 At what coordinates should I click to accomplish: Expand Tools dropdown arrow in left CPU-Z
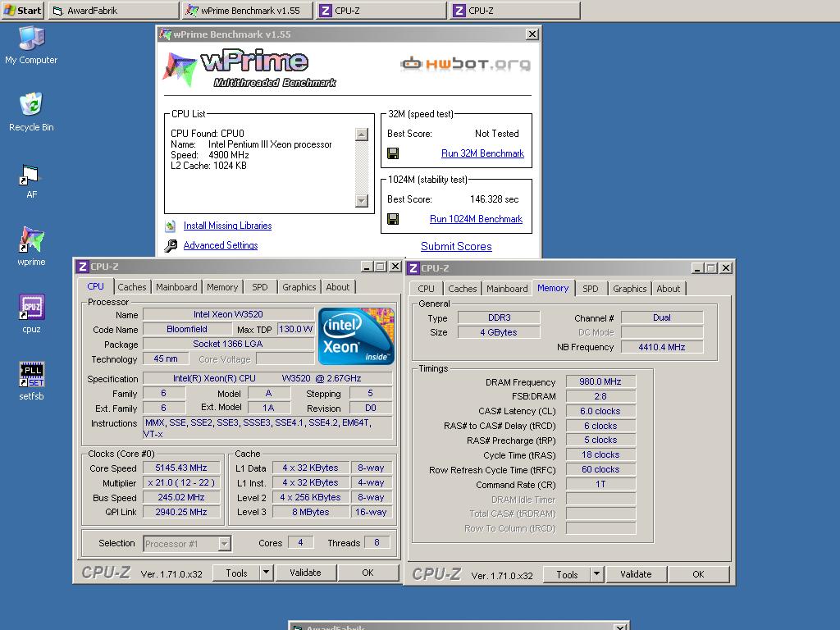267,573
